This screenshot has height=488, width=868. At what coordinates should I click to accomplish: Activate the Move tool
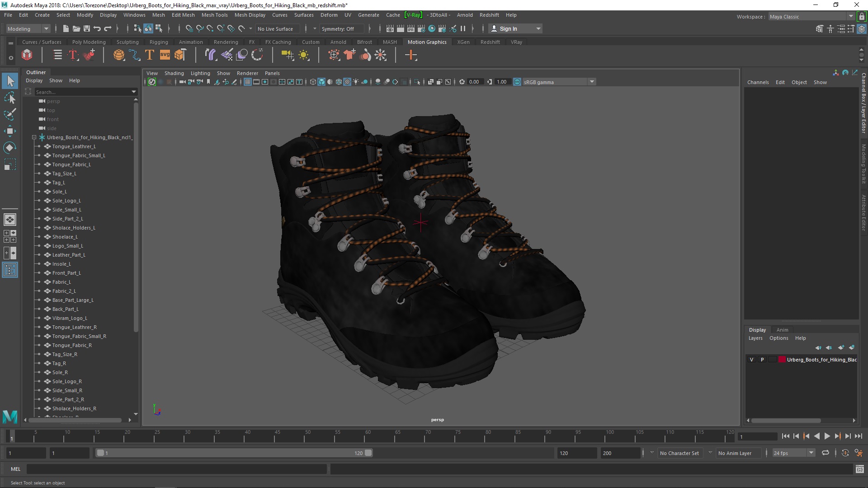tap(10, 131)
